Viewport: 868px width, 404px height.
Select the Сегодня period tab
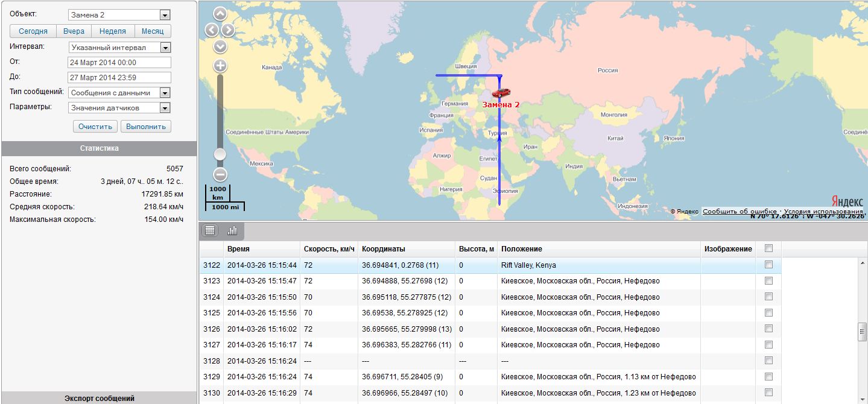tap(33, 31)
